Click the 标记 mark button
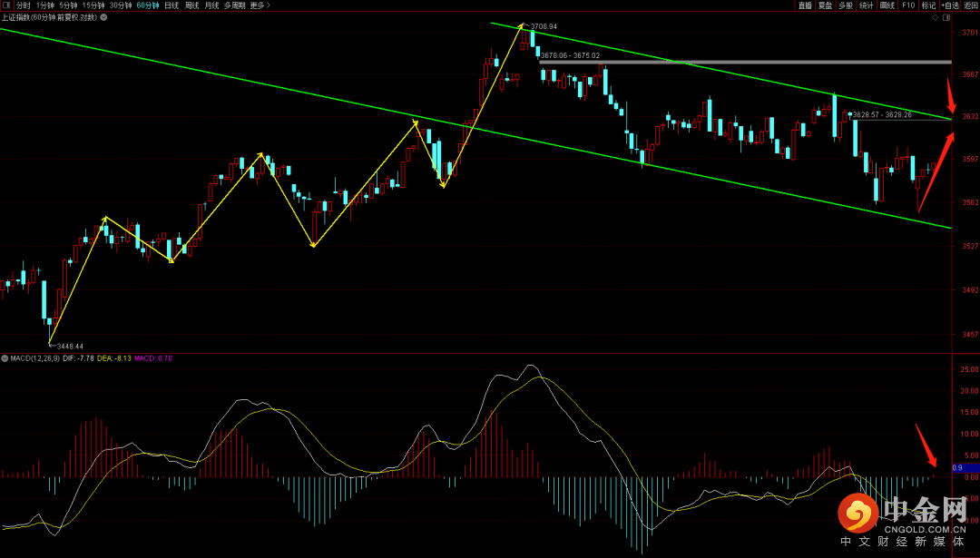The width and height of the screenshot is (980, 558). pyautogui.click(x=929, y=5)
